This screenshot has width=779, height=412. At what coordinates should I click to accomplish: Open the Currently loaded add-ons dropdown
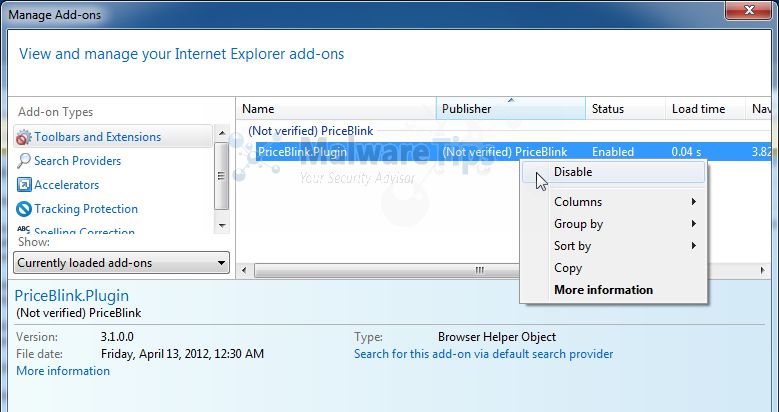coord(121,263)
